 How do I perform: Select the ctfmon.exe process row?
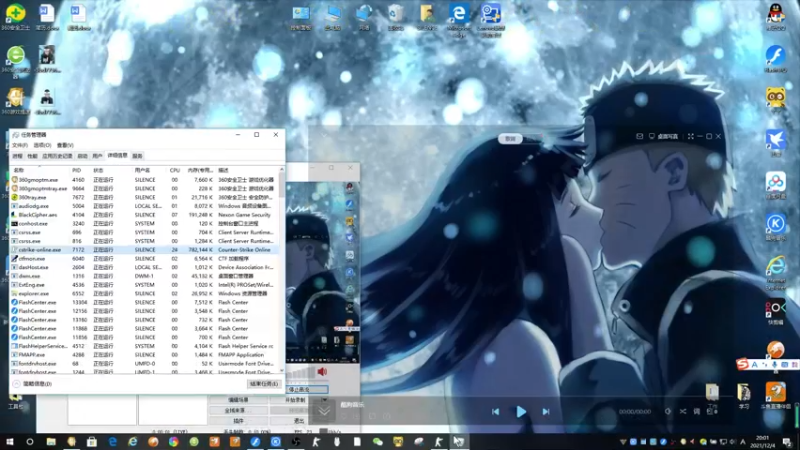[145, 259]
